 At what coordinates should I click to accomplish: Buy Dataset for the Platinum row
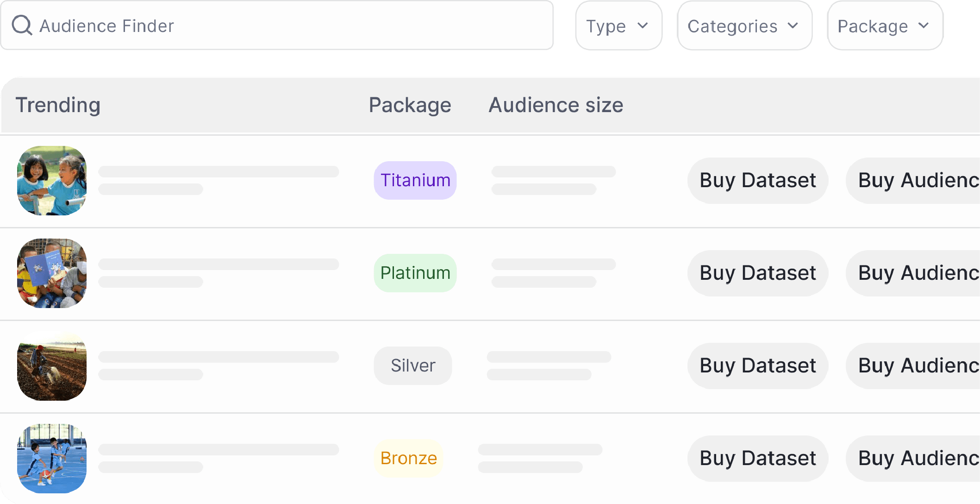(757, 273)
